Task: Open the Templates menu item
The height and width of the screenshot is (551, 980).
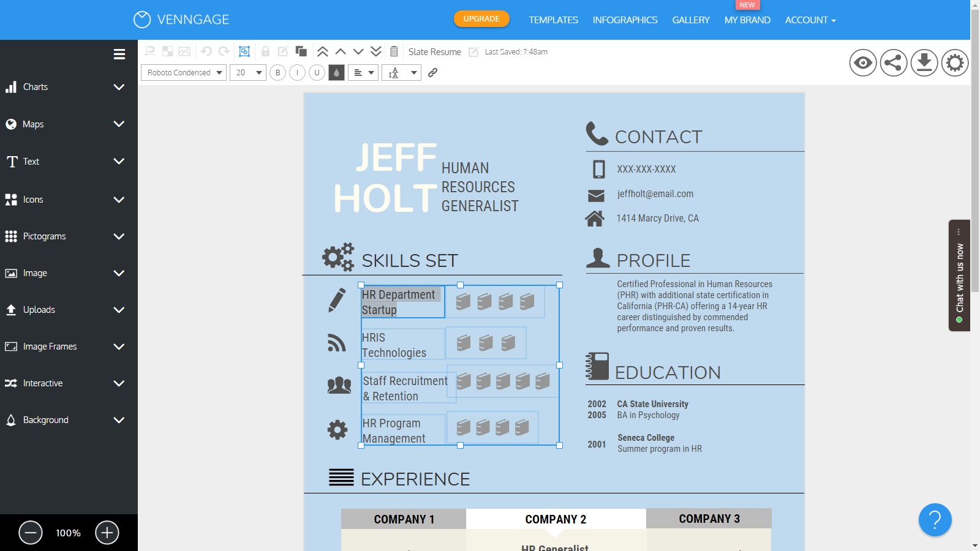Action: 553,20
